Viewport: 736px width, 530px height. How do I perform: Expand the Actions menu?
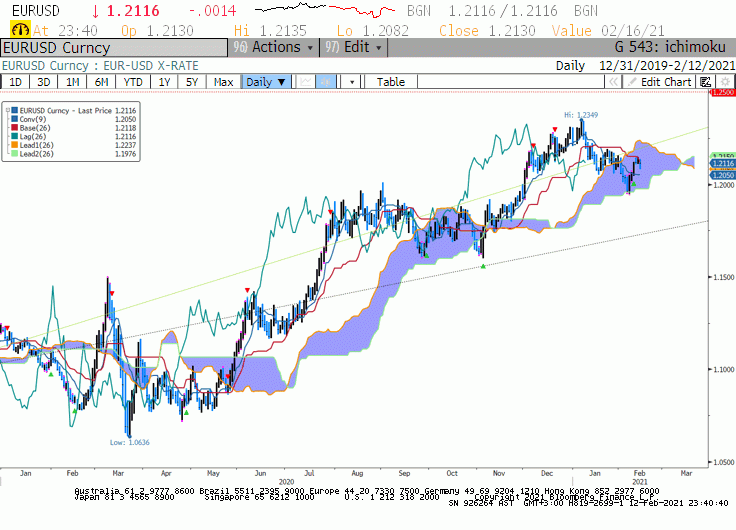coord(274,47)
